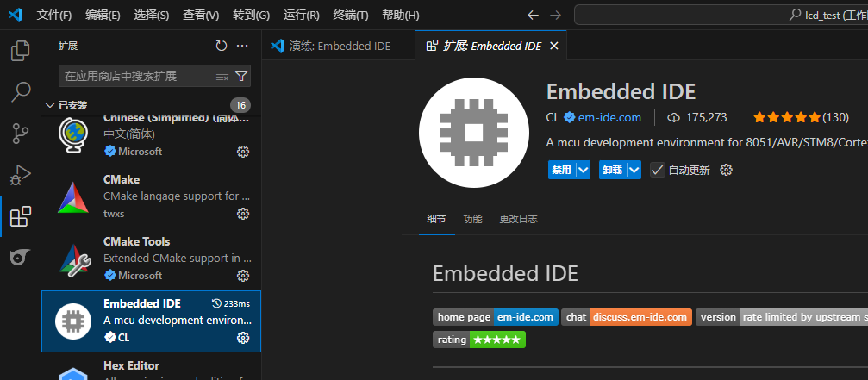Expand the Disable button dropdown arrow

[584, 170]
